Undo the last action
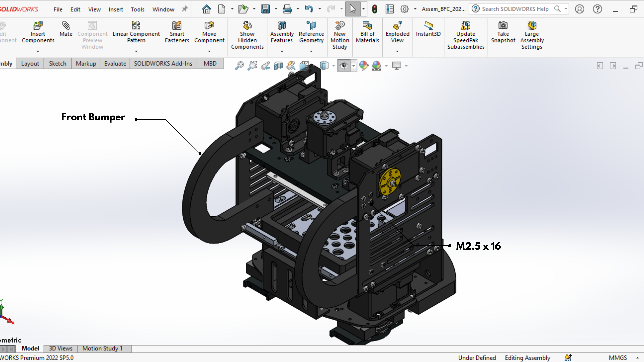This screenshot has height=362, width=644. (x=309, y=9)
